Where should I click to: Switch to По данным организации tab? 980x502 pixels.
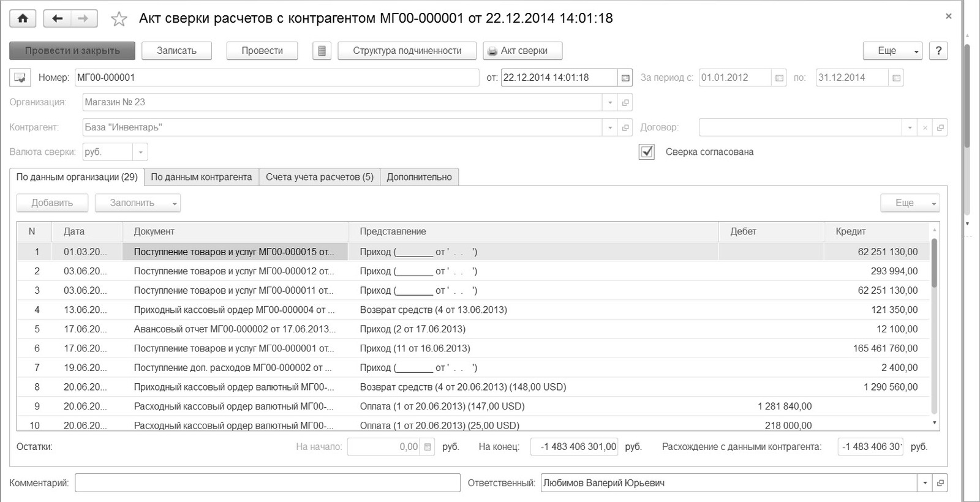pos(77,177)
